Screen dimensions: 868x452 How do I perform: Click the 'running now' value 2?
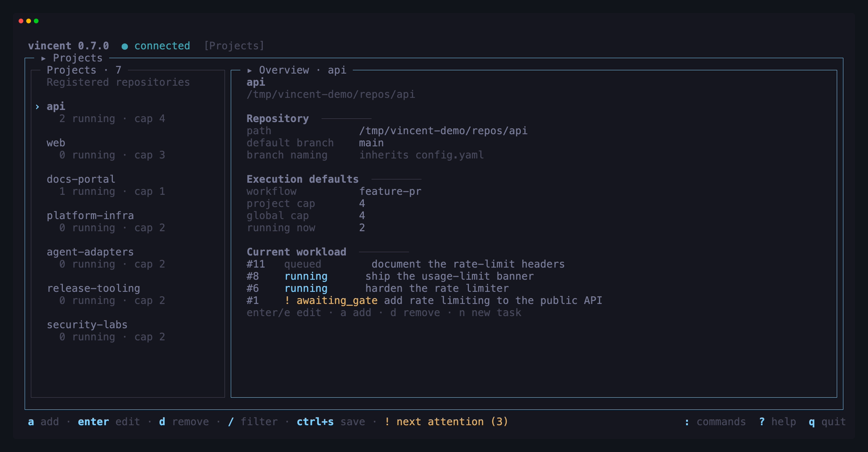click(x=362, y=227)
